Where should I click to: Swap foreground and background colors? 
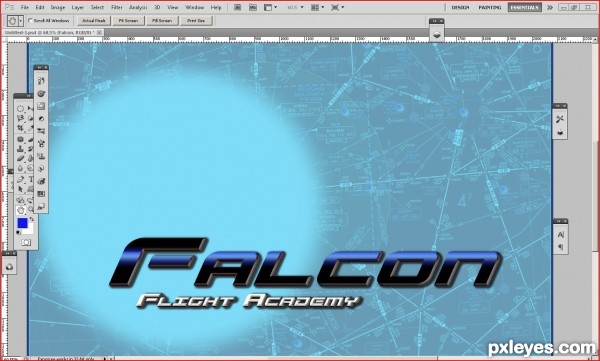(31, 219)
